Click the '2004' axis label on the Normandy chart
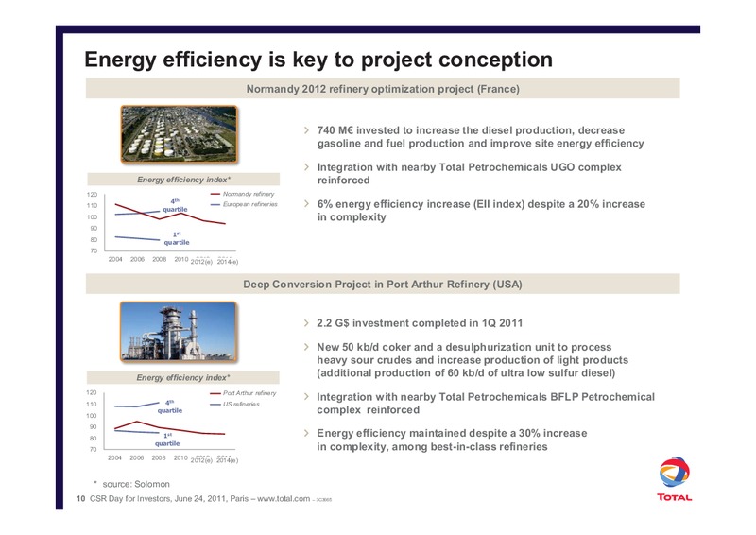The image size is (756, 535). pos(115,260)
